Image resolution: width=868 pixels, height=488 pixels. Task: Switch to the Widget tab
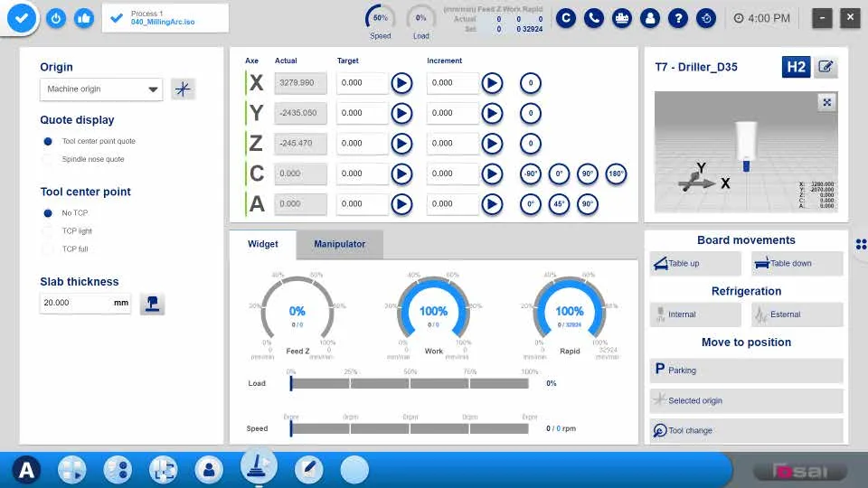tap(263, 244)
